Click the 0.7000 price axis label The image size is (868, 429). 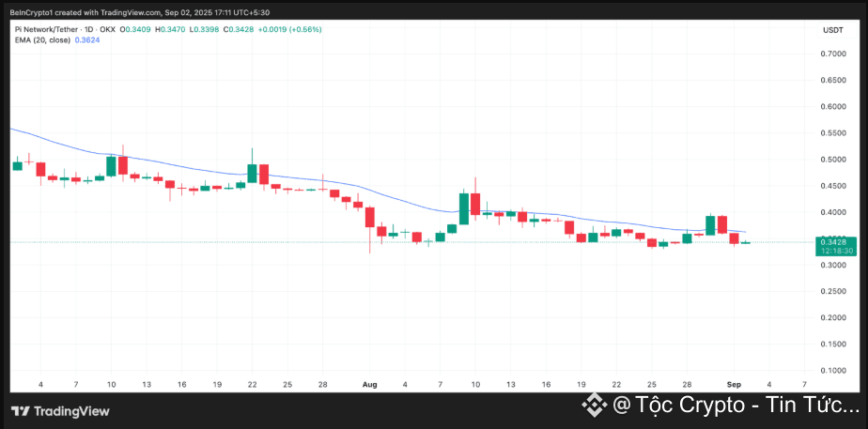[x=832, y=54]
